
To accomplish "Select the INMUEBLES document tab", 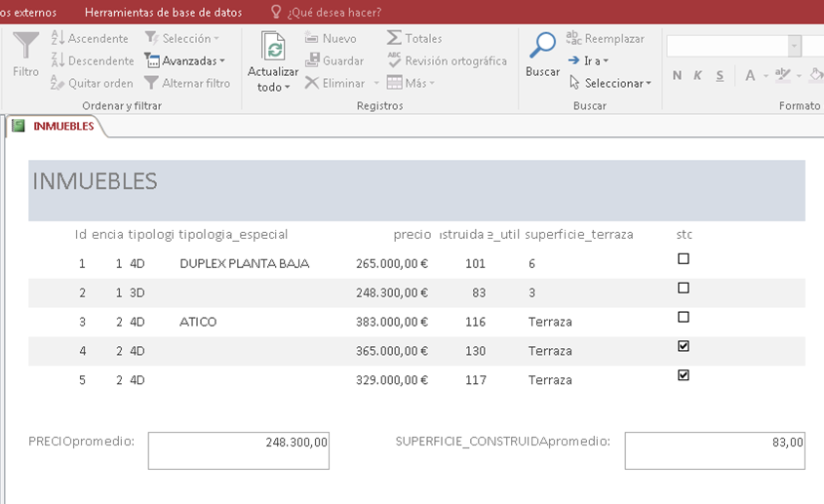I will tap(63, 126).
